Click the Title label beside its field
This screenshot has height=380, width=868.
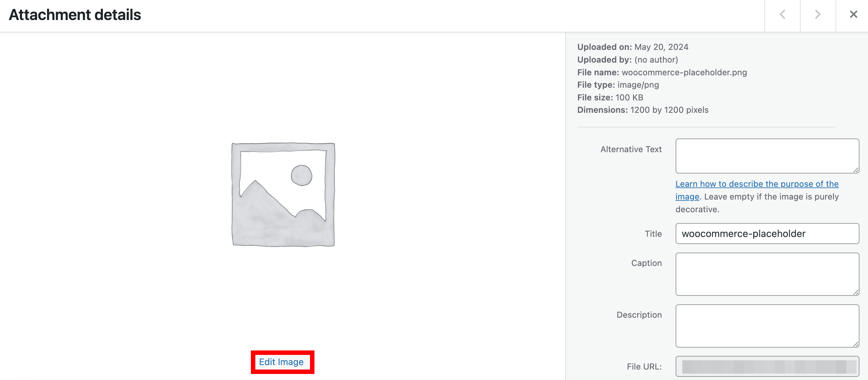click(653, 234)
